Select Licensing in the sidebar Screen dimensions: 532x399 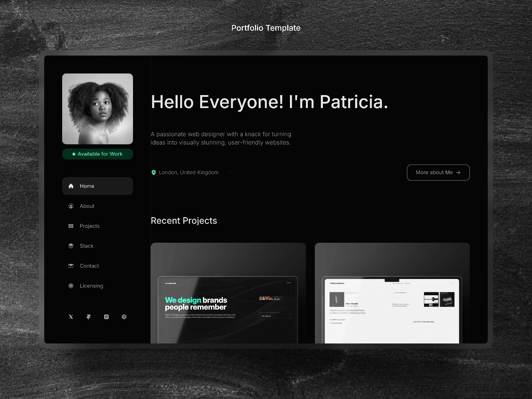point(97,286)
